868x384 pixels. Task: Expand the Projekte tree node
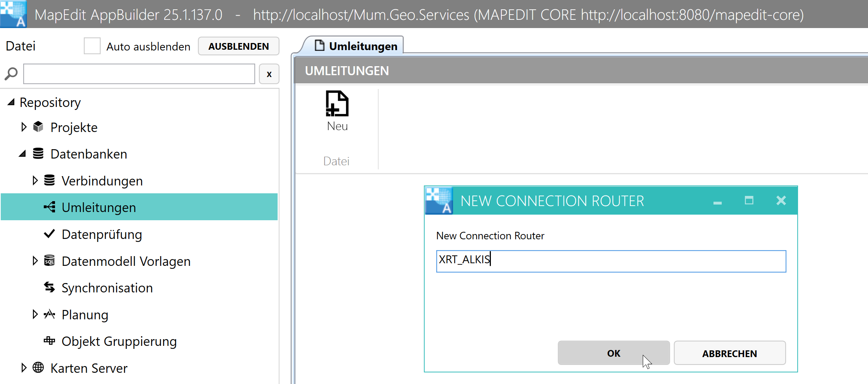coord(24,127)
